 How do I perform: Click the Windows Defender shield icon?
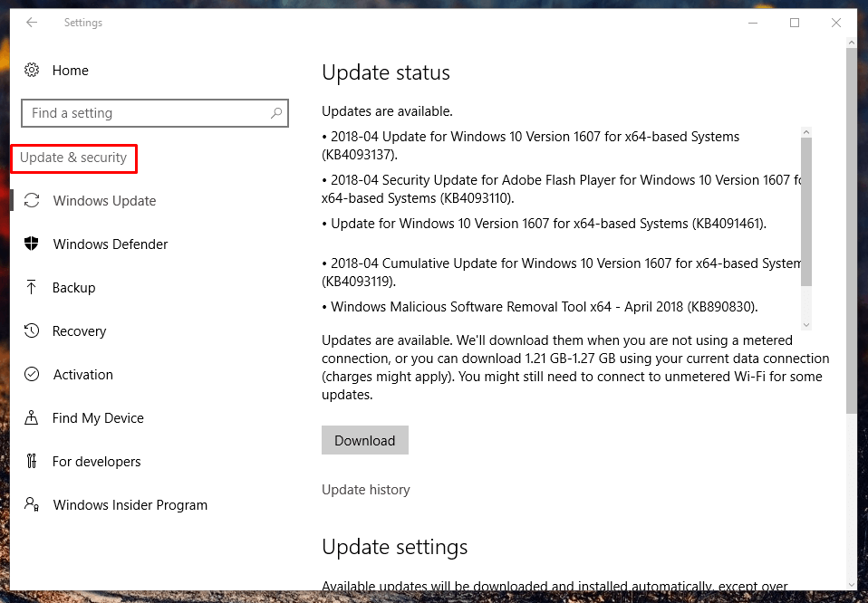coord(32,244)
